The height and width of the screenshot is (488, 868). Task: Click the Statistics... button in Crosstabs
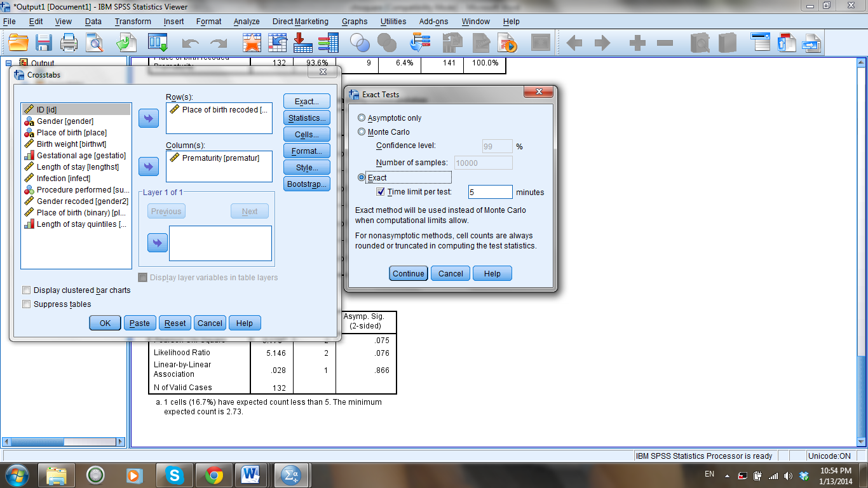pos(307,118)
